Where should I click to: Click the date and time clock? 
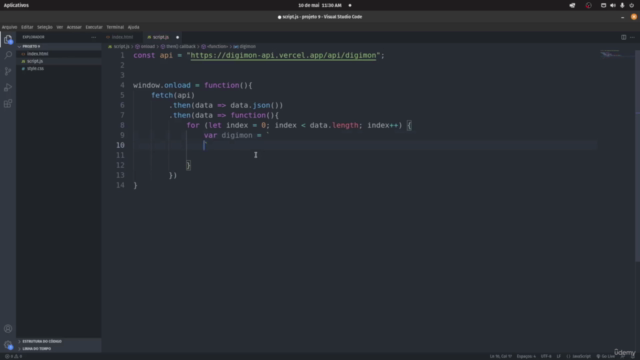[x=320, y=5]
